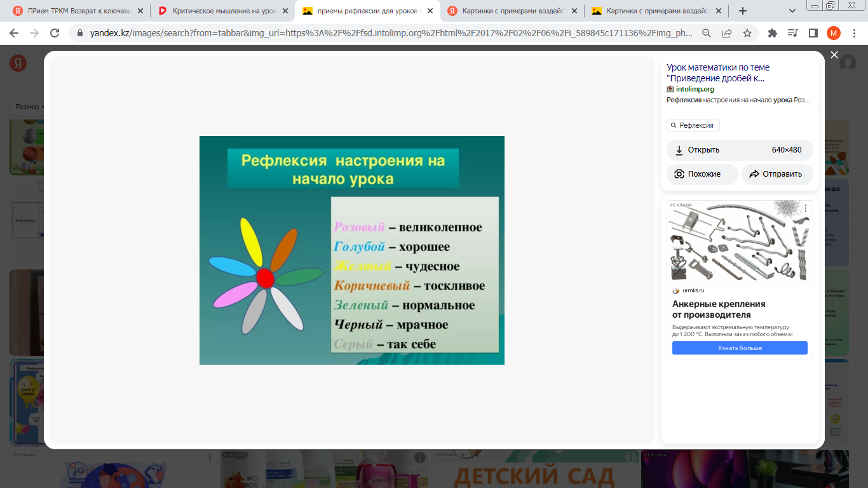The image size is (868, 488).
Task: Toggle the browser side panel icon
Action: [813, 34]
